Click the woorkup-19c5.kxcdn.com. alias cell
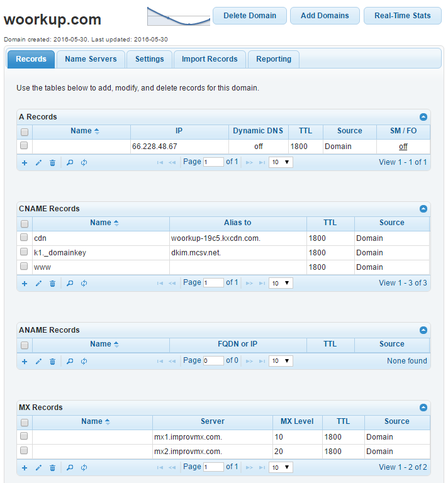The image size is (448, 483). coord(238,238)
